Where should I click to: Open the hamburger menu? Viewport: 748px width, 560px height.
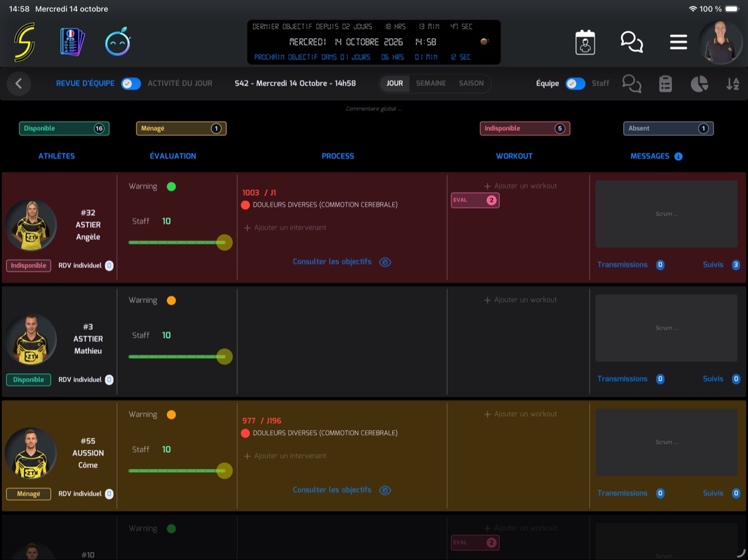678,42
